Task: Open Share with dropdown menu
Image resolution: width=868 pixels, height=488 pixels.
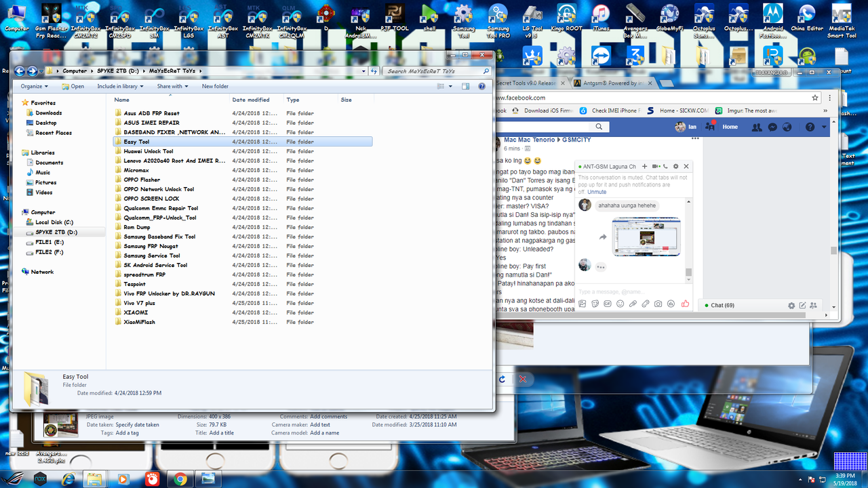Action: coord(172,86)
